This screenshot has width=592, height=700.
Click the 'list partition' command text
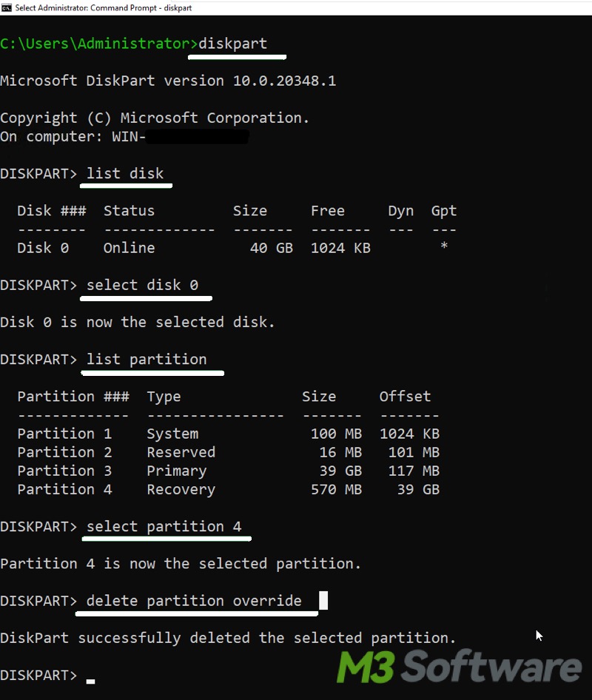pos(147,360)
